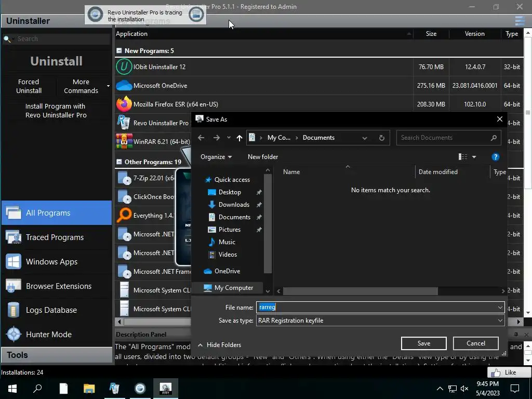The height and width of the screenshot is (399, 532).
Task: Select WinRAR 6.21 books icon
Action: pyautogui.click(x=124, y=141)
